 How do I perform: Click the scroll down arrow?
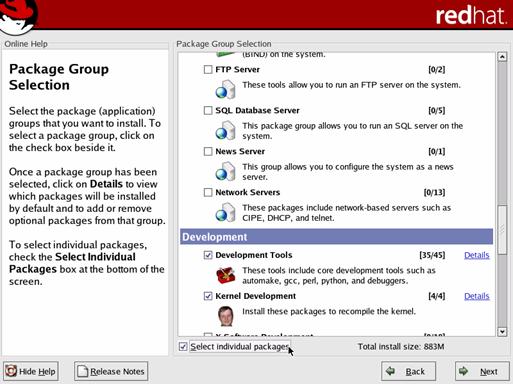[x=502, y=332]
